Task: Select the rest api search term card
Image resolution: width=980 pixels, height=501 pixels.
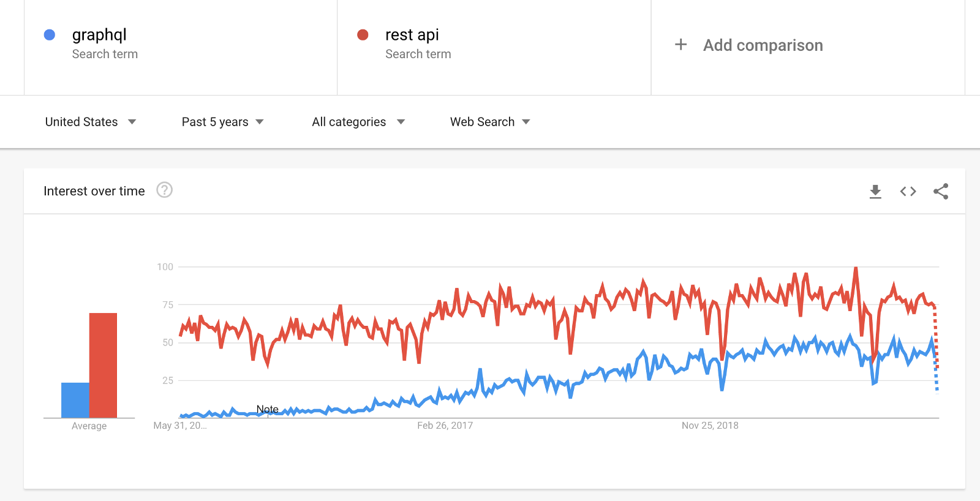Action: (494, 46)
